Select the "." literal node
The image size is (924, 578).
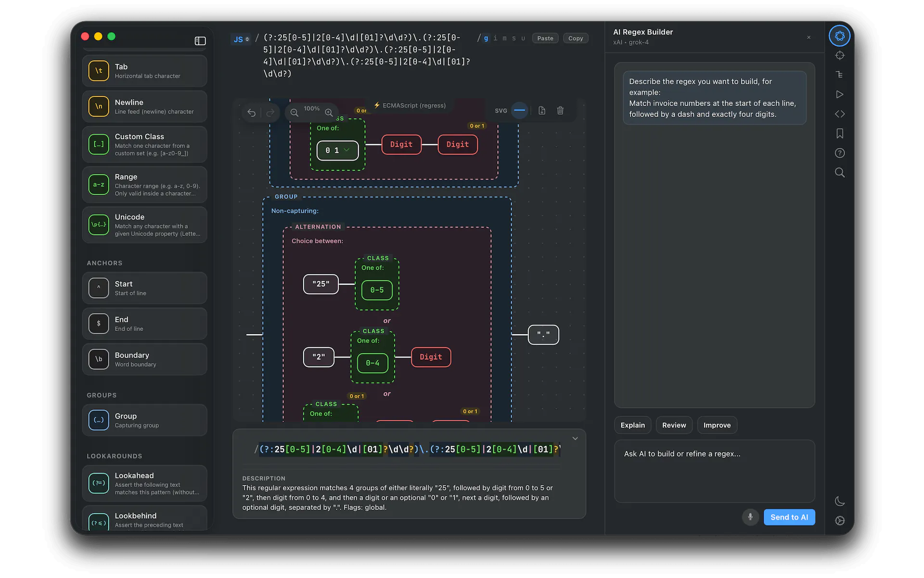coord(543,334)
